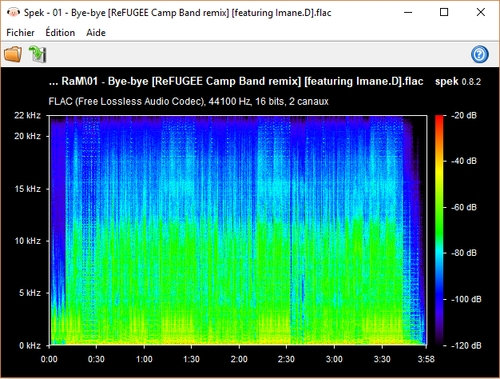Open the blue help icon
Image resolution: width=500 pixels, height=379 pixels.
tap(480, 54)
